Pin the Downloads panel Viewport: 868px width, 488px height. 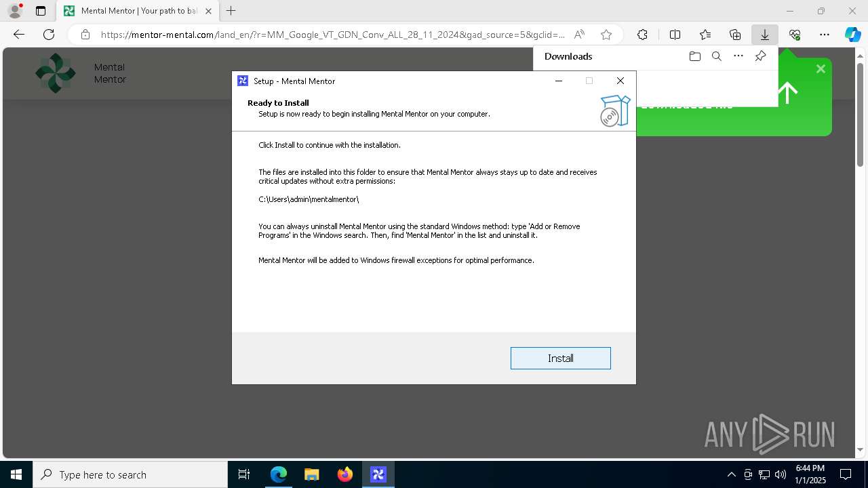click(760, 56)
